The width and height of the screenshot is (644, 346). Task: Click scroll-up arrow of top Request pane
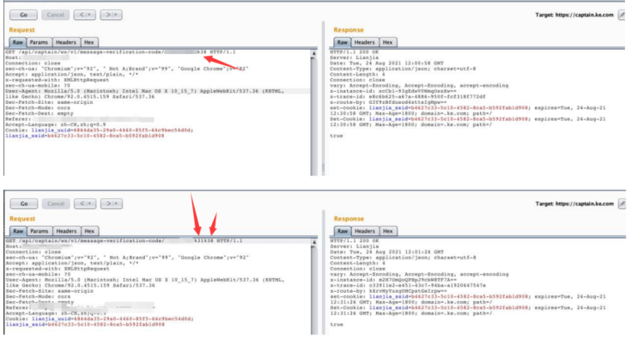[313, 53]
